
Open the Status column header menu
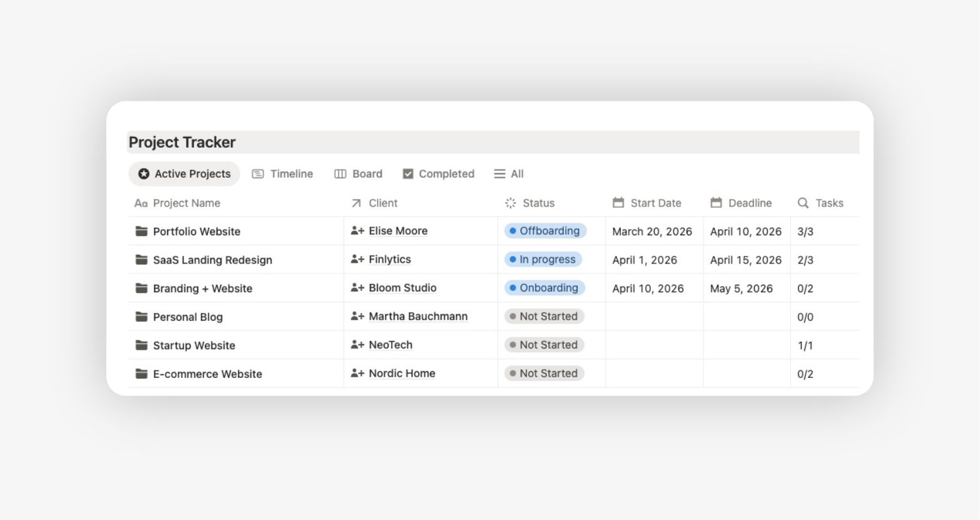click(x=539, y=203)
